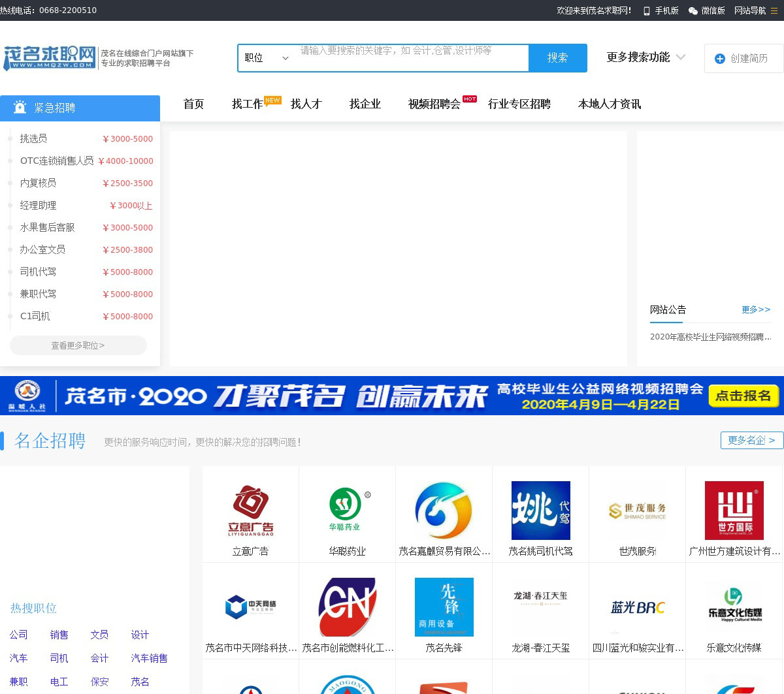Open the 网站导航 site navigation menu
784x694 pixels.
point(756,11)
